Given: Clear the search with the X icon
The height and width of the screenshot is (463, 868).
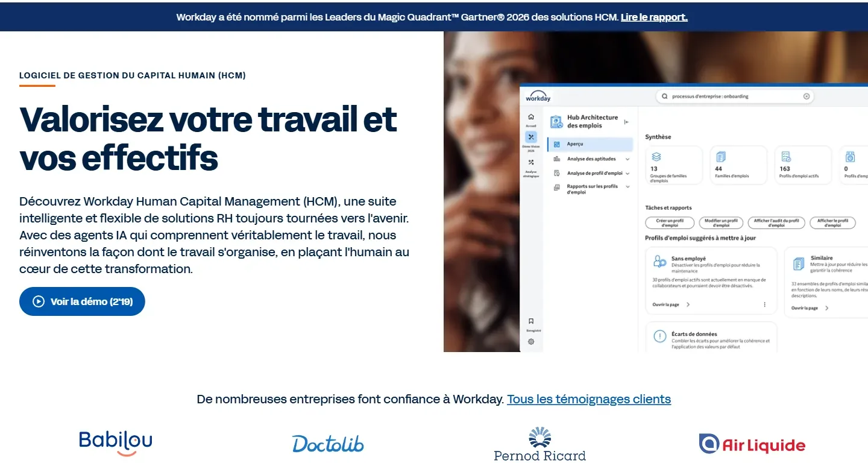Looking at the screenshot, I should (807, 96).
